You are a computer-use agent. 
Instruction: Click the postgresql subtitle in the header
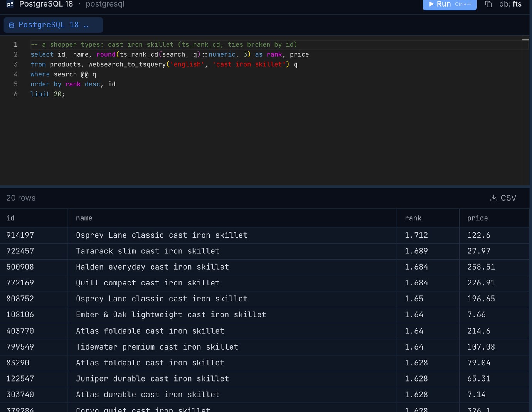[105, 4]
